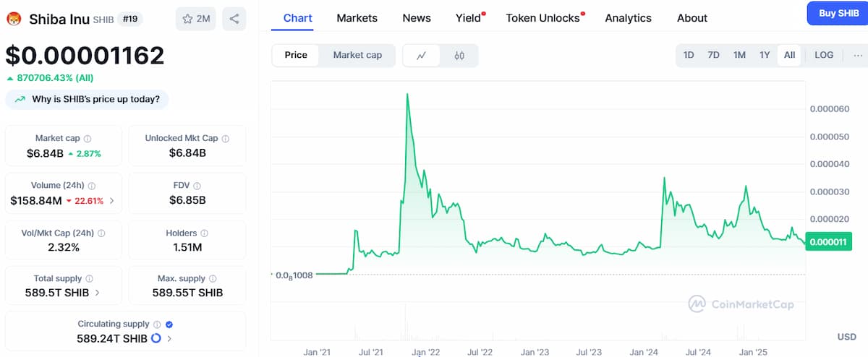Image resolution: width=868 pixels, height=357 pixels.
Task: Click the star watchlist button
Action: coord(196,19)
